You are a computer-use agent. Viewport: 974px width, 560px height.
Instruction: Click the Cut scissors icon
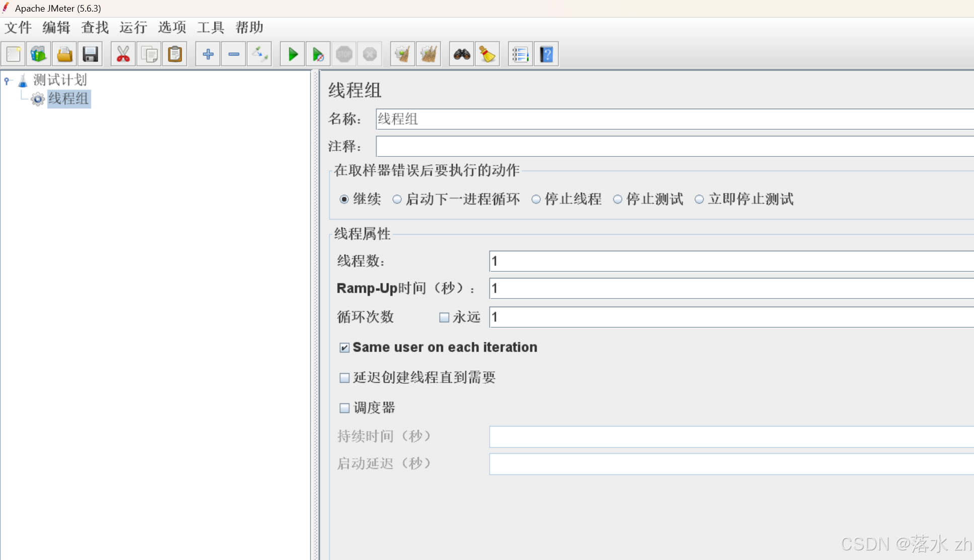[123, 54]
